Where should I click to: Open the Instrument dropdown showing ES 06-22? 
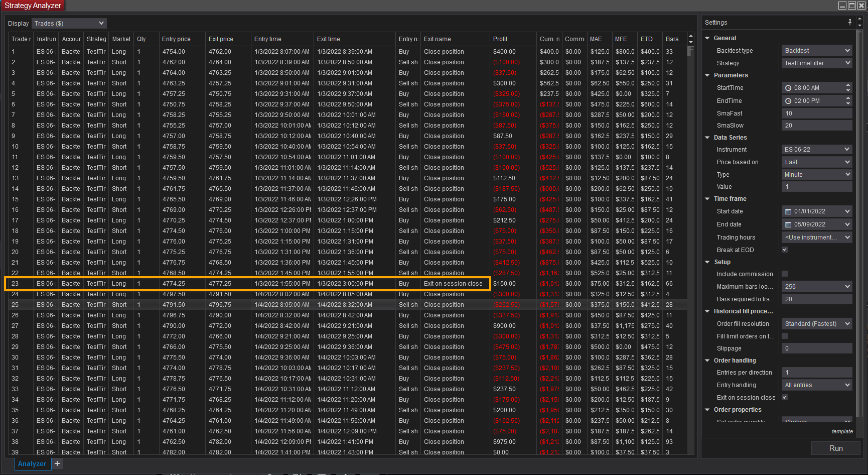click(x=817, y=150)
